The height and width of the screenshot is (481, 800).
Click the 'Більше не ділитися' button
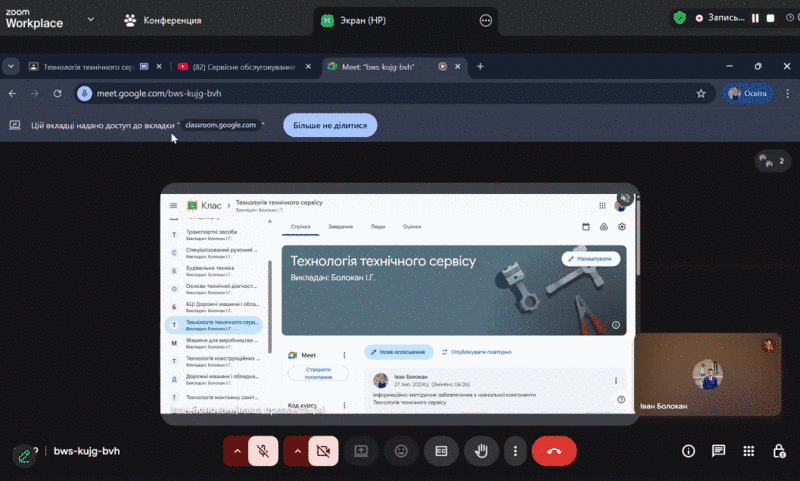click(x=330, y=126)
